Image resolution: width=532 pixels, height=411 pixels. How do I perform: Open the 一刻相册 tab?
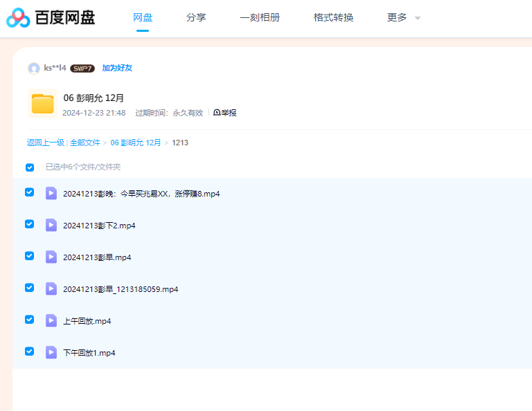(x=260, y=17)
